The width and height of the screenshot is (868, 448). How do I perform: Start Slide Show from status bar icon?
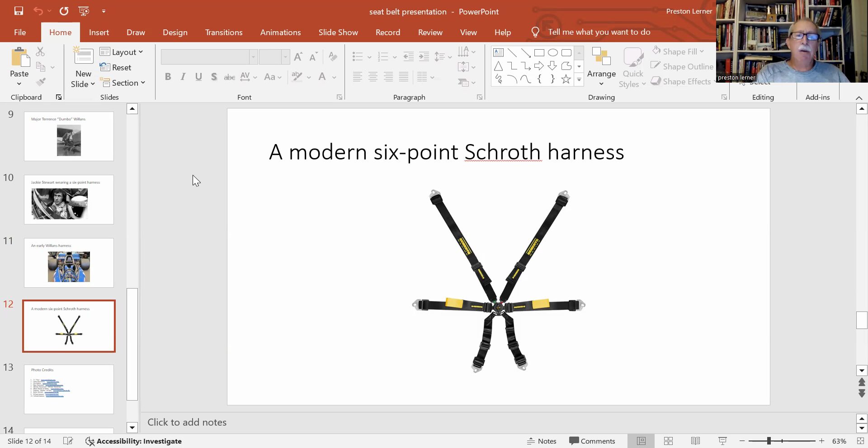pos(722,441)
